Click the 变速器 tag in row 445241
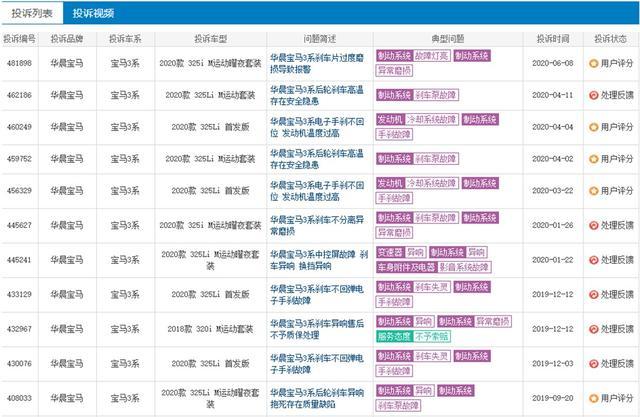640x417 pixels. pos(390,253)
